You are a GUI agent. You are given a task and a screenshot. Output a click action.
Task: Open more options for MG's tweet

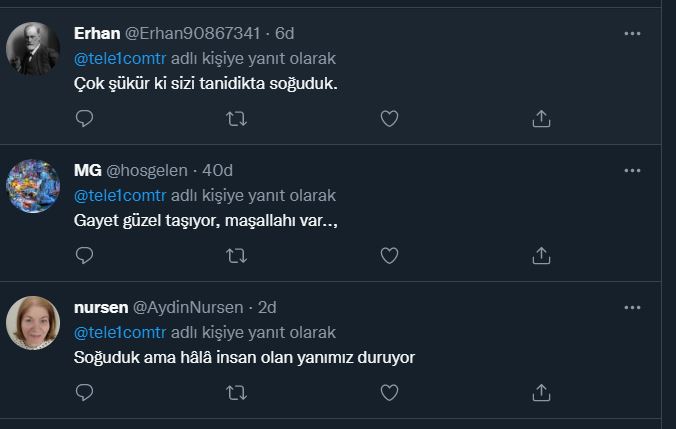tap(632, 170)
